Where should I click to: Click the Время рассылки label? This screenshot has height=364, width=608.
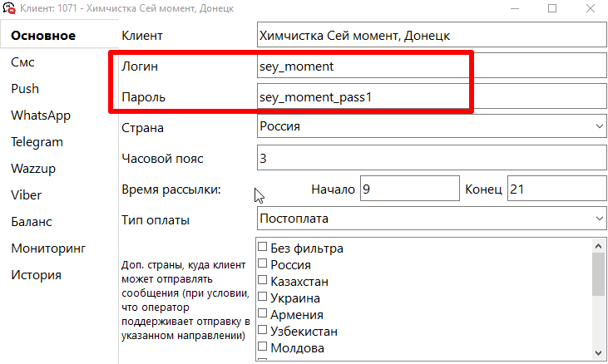(x=171, y=189)
